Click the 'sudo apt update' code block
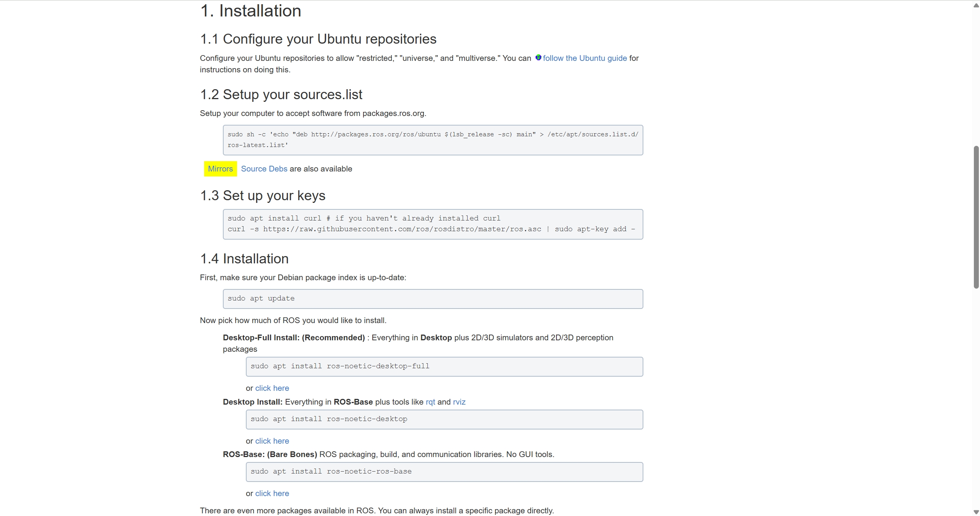The height and width of the screenshot is (516, 980). point(433,299)
